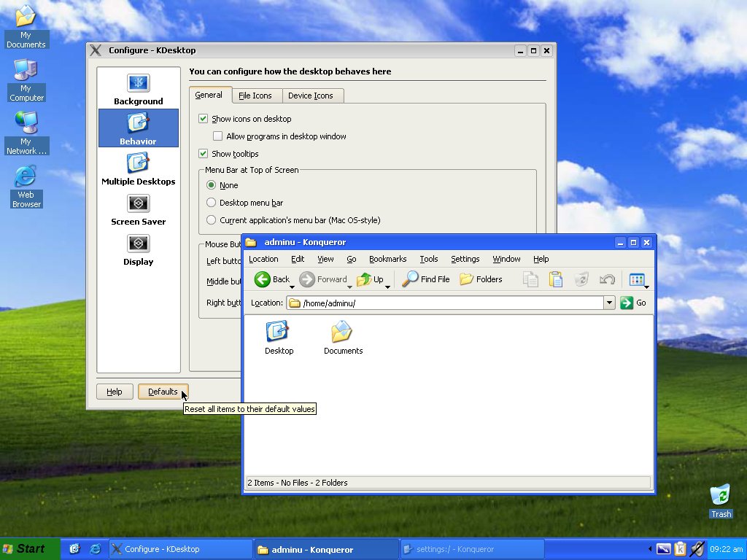747x560 pixels.
Task: Open the Screen Saver settings
Action: (x=138, y=211)
